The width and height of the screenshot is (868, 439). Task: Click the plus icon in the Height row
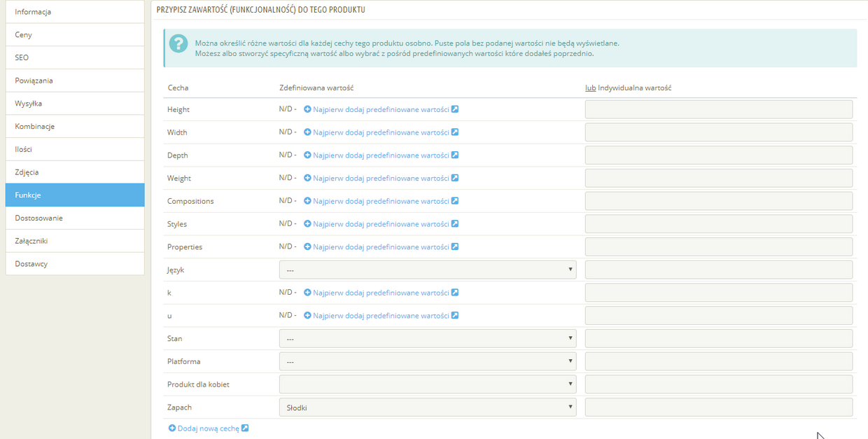pos(307,109)
